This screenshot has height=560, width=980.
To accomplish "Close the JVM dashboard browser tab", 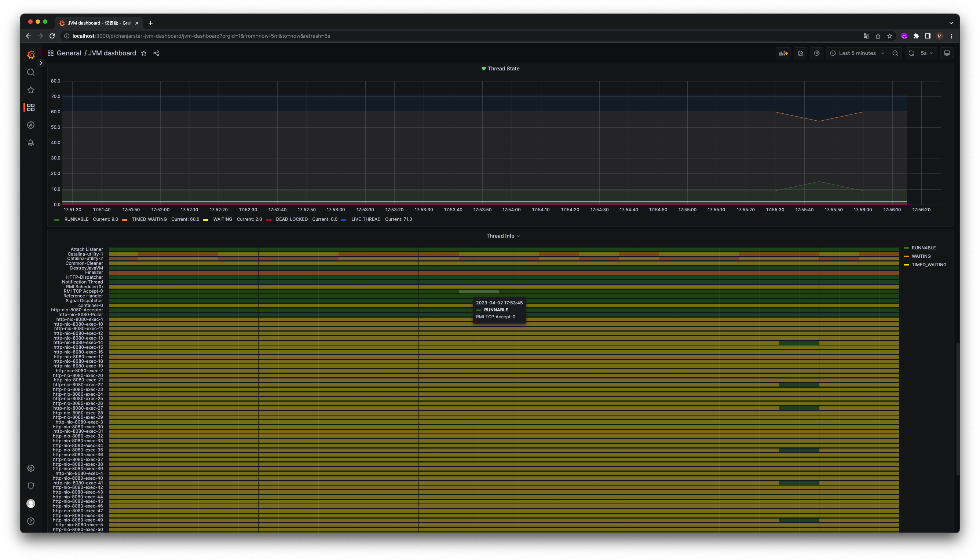I will click(x=136, y=23).
